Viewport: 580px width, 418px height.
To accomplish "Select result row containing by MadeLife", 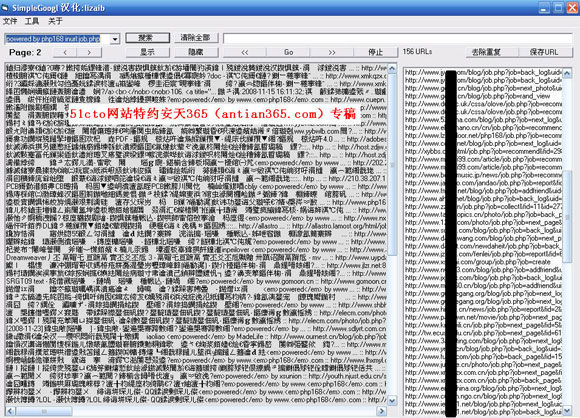I will [196, 337].
